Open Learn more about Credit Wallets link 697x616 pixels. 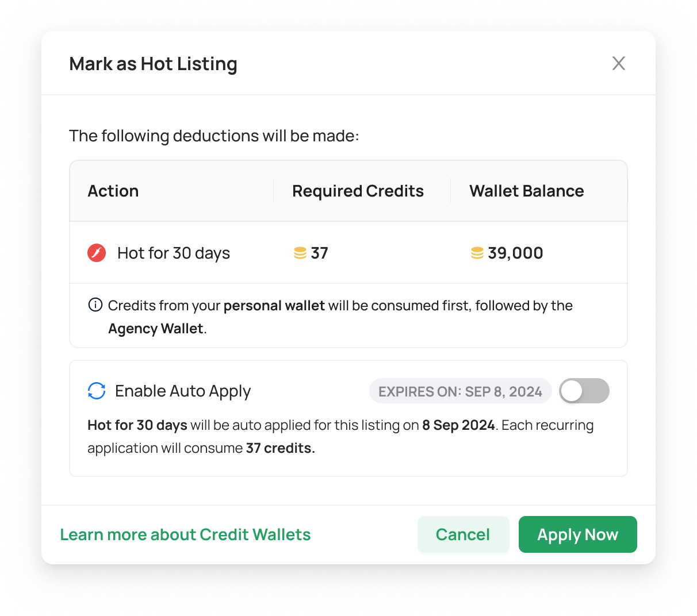click(185, 534)
